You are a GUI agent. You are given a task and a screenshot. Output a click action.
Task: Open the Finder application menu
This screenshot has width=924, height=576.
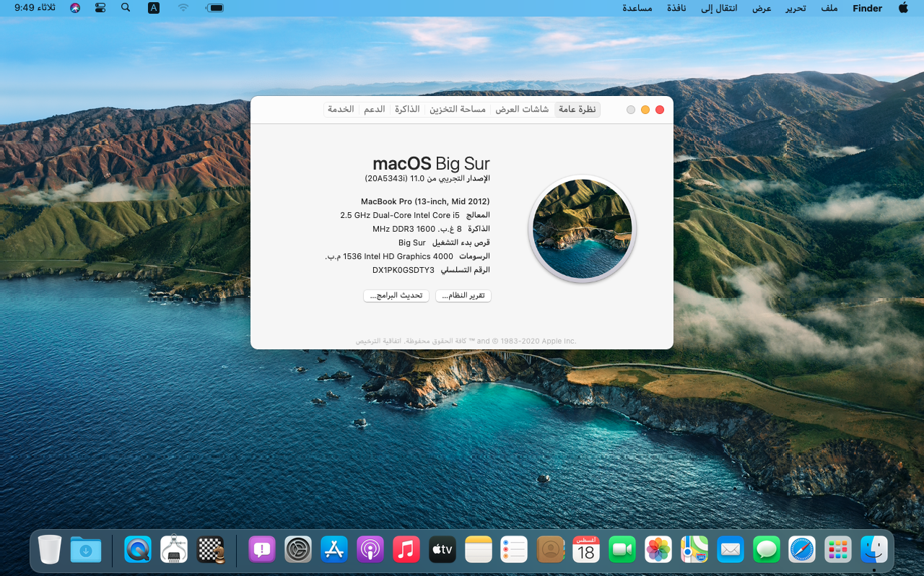point(868,8)
